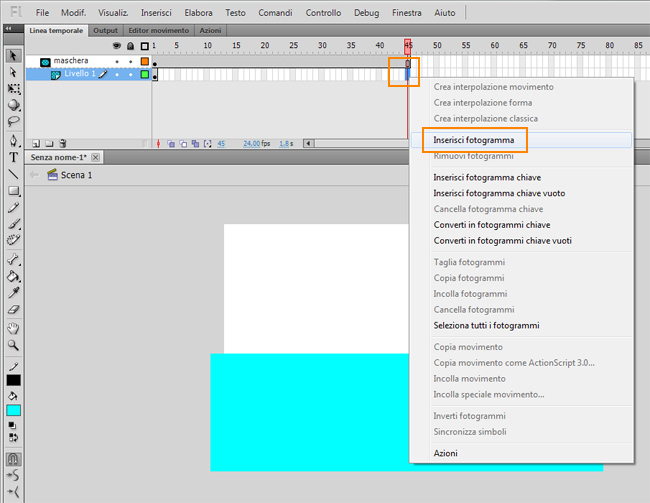Toggle visibility dot of maschera layer

[x=117, y=61]
